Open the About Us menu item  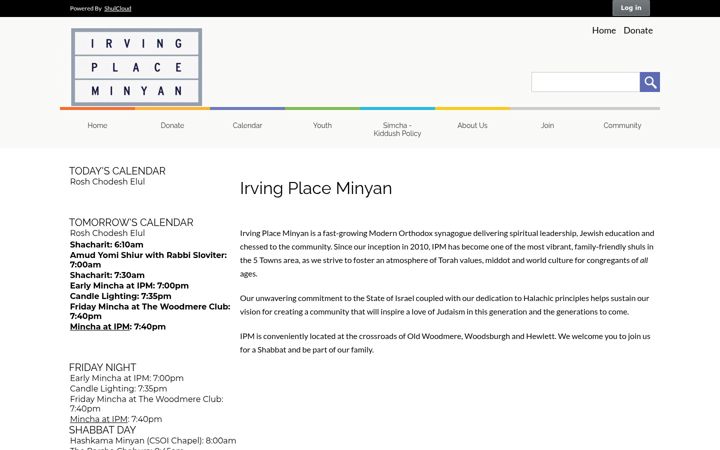point(472,125)
